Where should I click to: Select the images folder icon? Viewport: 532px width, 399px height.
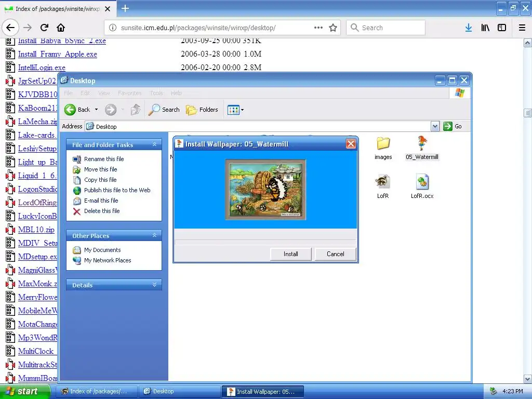point(383,144)
